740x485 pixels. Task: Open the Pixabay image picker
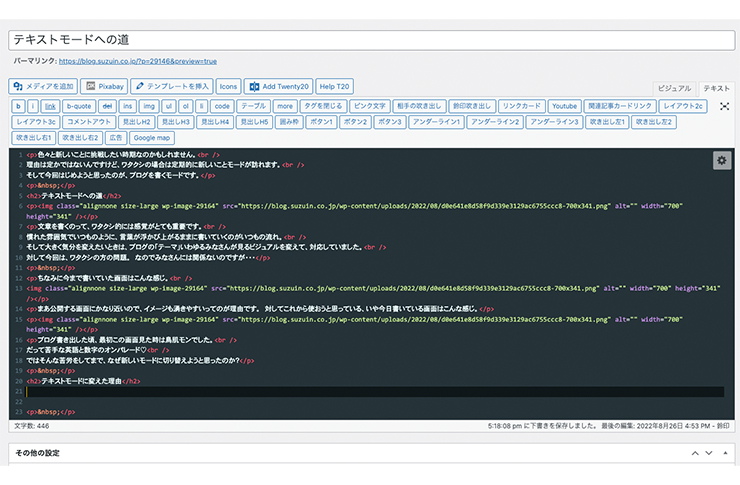pyautogui.click(x=104, y=87)
